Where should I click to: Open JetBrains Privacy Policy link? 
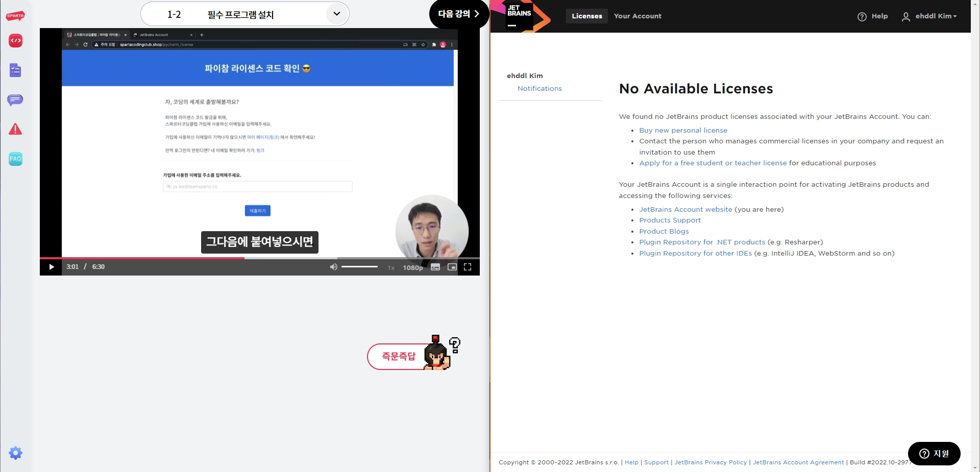710,462
